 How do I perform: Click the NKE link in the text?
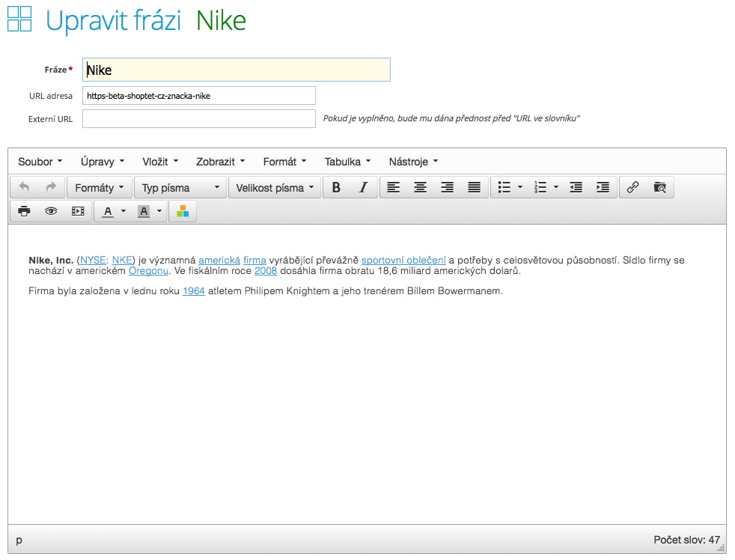click(122, 260)
